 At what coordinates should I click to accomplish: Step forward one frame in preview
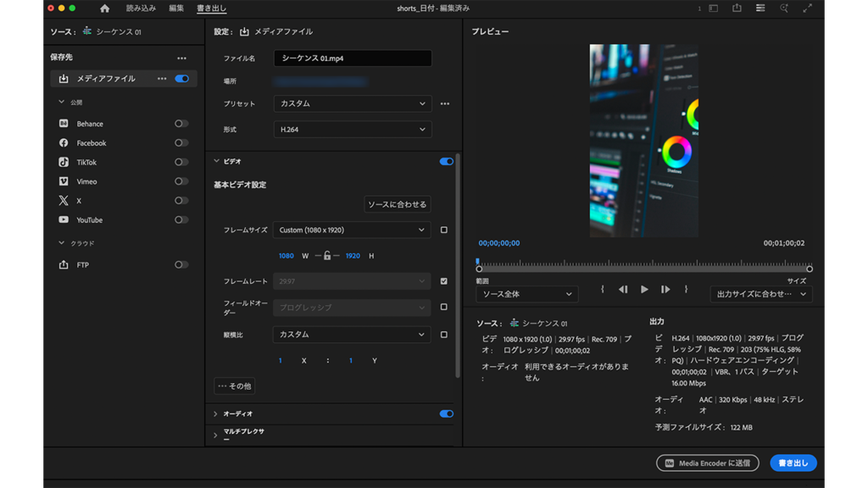(x=665, y=290)
